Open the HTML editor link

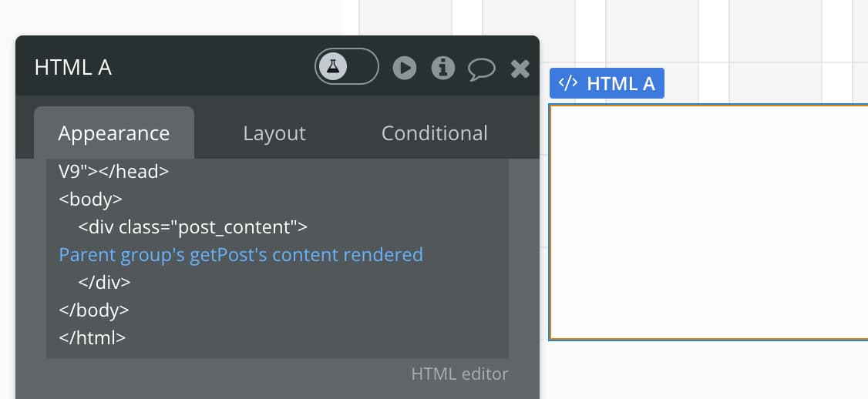[459, 374]
